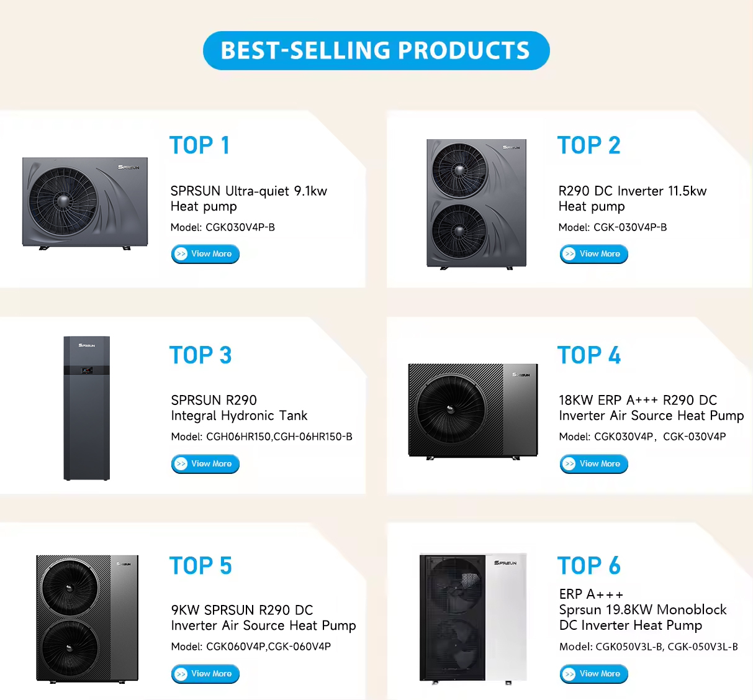The width and height of the screenshot is (753, 700).
Task: Click the SPRSUN Ultra-quiet 9.1kw heat pump image
Action: pos(85,203)
